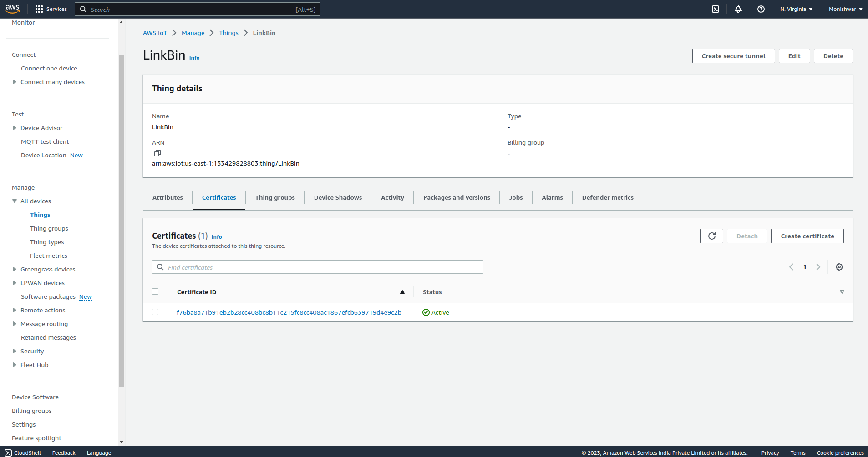Open the notifications bell

tap(738, 9)
